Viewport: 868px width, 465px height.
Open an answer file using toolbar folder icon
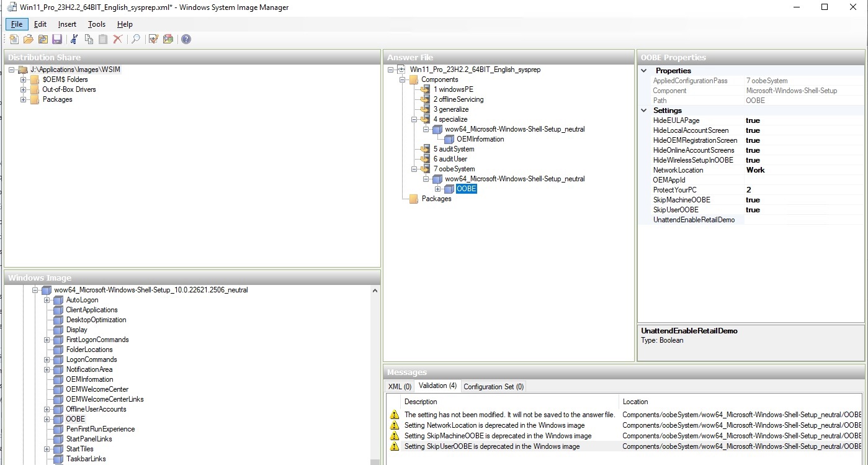tap(29, 39)
